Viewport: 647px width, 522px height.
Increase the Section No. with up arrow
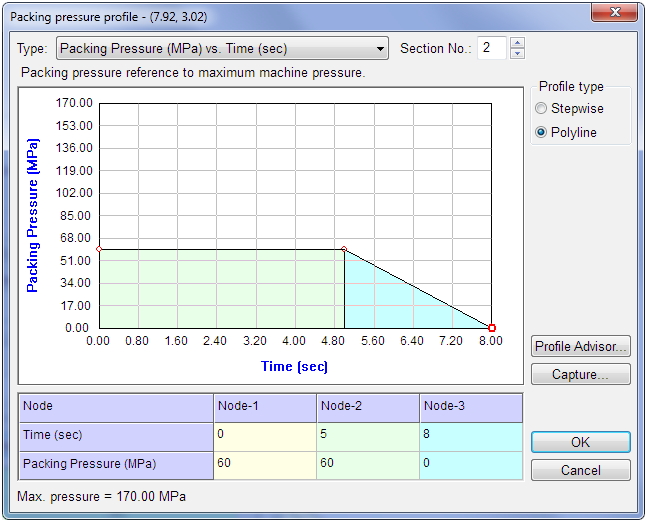click(x=517, y=43)
